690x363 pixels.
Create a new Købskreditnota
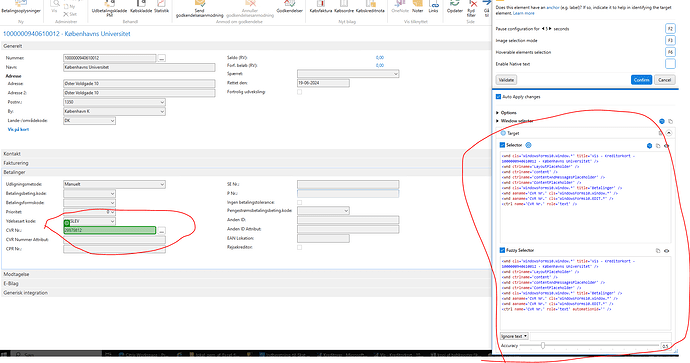pyautogui.click(x=370, y=7)
